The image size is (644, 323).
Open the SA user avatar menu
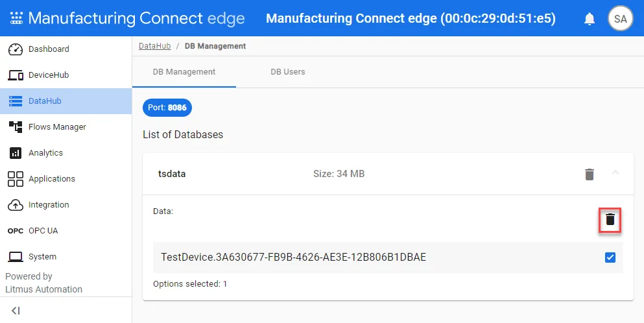click(620, 19)
